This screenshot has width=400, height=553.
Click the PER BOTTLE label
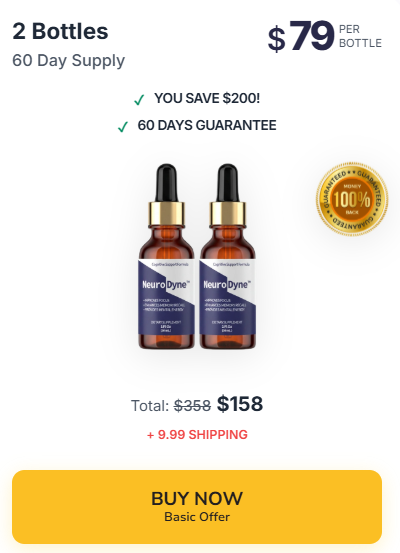pos(360,36)
